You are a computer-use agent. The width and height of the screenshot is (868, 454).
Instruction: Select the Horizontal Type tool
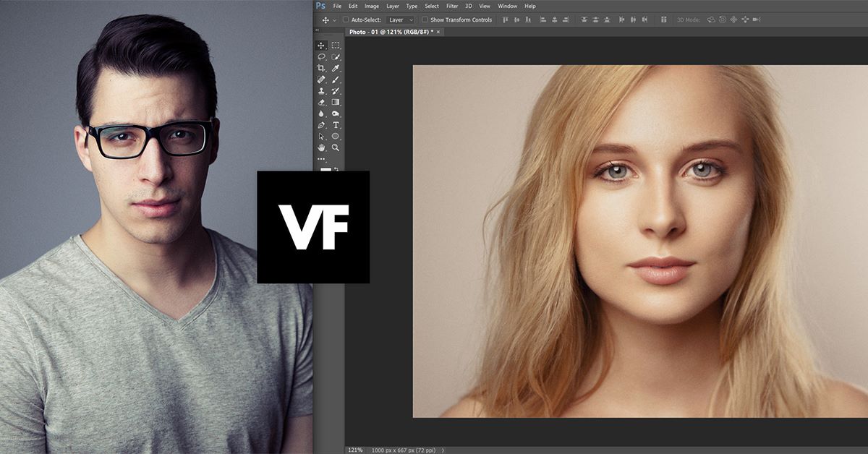click(x=336, y=125)
